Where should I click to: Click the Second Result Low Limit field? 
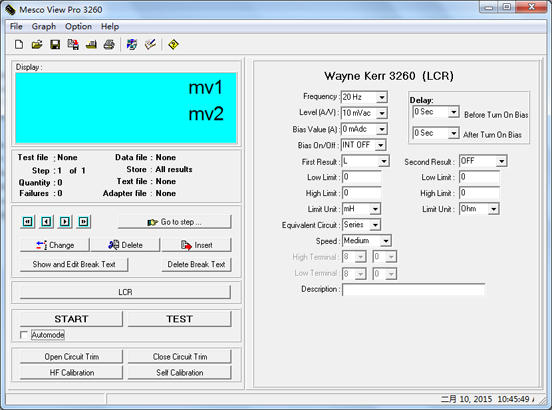pyautogui.click(x=479, y=177)
